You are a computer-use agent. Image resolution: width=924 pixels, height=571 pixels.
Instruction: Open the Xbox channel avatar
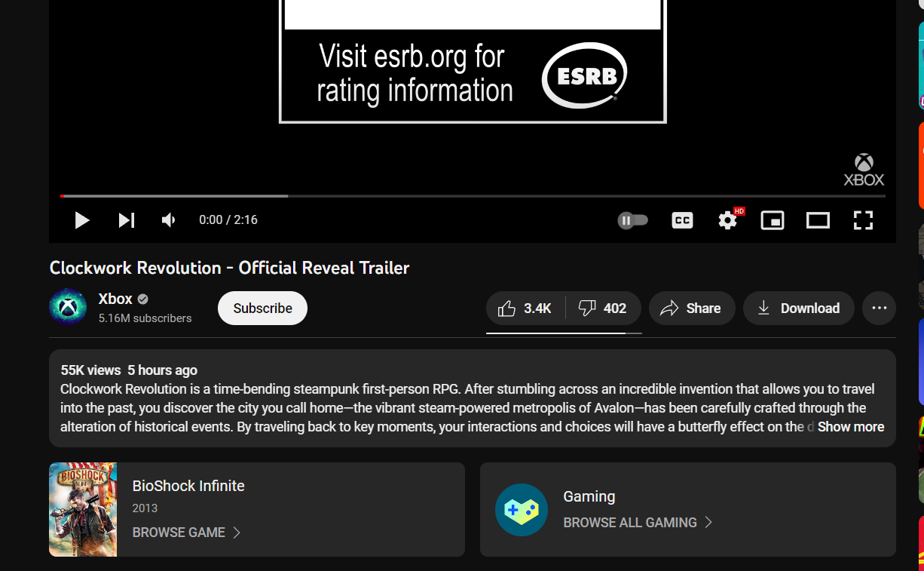tap(68, 307)
